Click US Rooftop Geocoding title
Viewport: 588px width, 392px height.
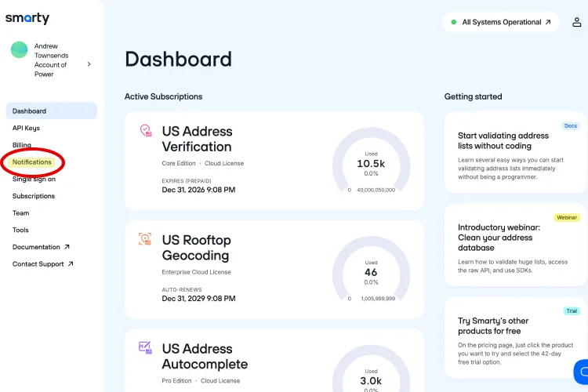pyautogui.click(x=197, y=248)
